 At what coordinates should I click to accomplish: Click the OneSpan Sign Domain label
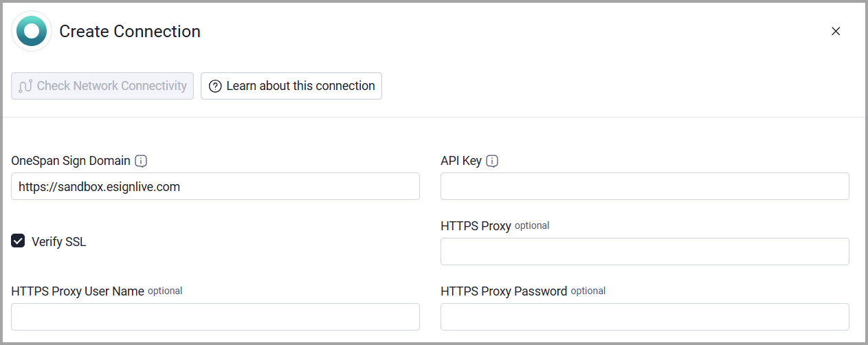(x=71, y=161)
